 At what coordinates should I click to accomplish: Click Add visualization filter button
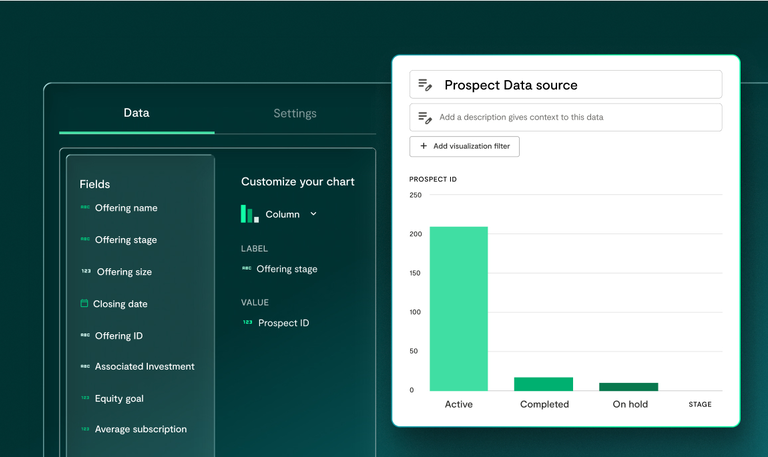[x=464, y=146]
